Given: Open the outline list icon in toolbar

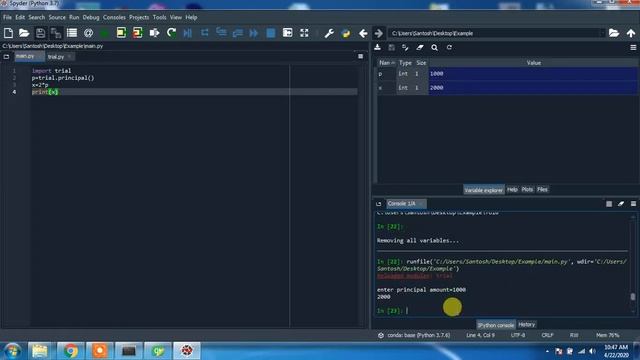Looking at the screenshot, I should point(72,33).
